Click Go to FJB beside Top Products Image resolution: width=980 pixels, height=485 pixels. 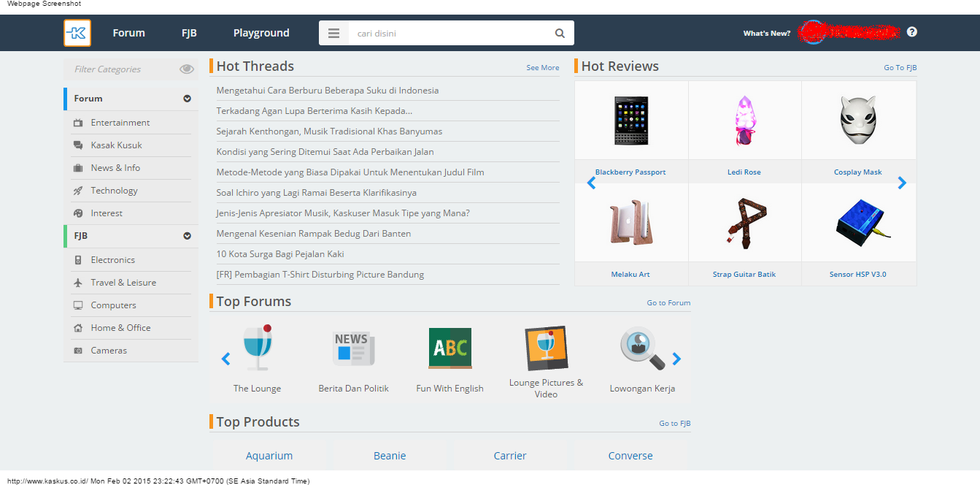click(x=675, y=424)
